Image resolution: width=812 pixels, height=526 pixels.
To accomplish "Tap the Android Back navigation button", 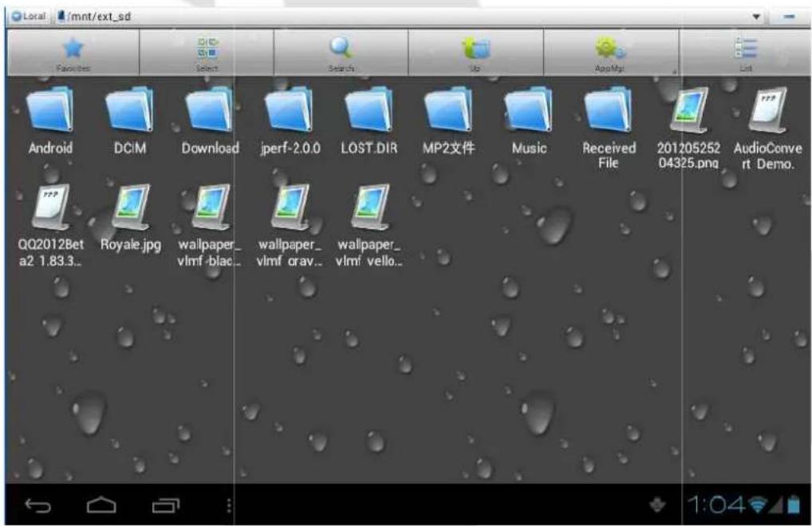I will 37,505.
